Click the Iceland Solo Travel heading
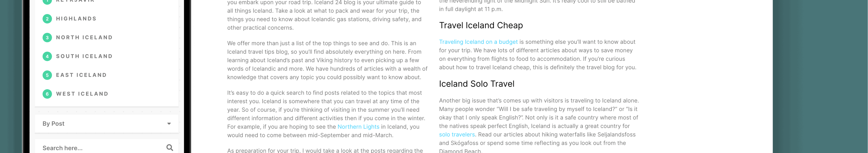This screenshot has width=868, height=153. 476,84
